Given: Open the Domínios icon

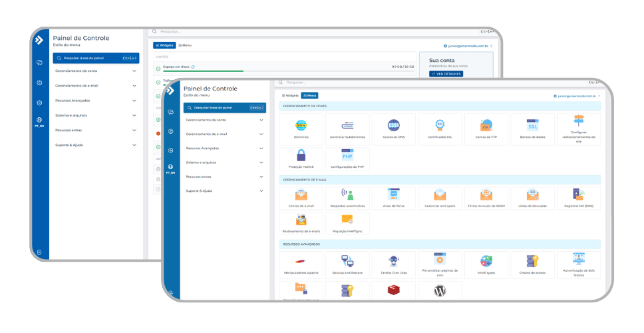Looking at the screenshot, I should (301, 125).
